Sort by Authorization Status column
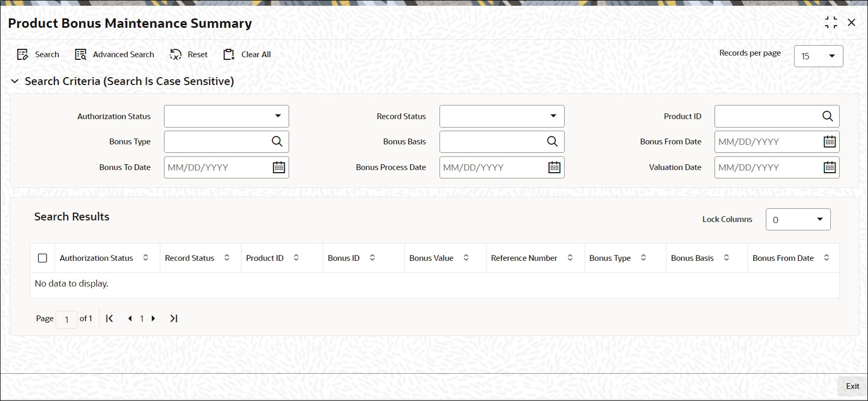 click(146, 258)
